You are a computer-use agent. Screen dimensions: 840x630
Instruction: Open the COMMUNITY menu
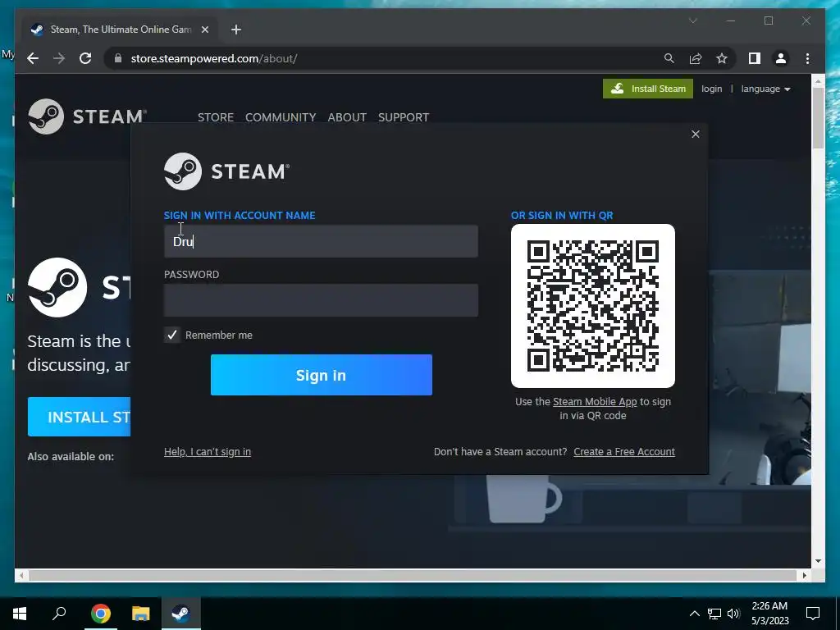[281, 117]
